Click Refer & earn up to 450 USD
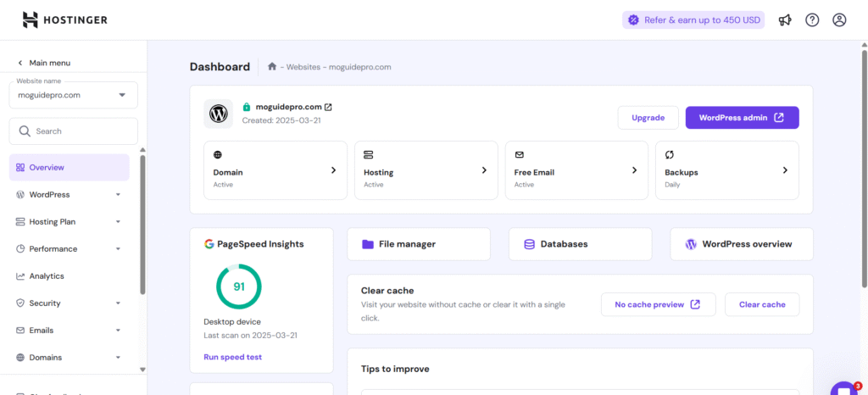 pos(693,20)
